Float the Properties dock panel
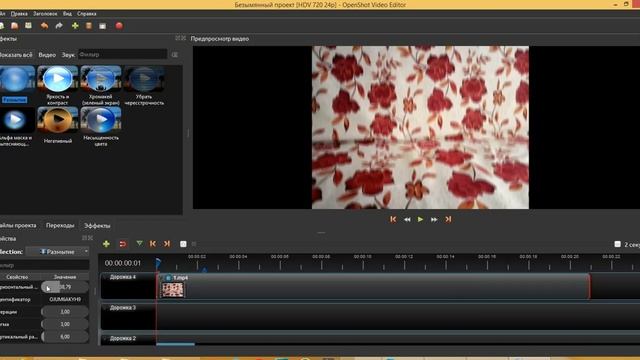 (84, 238)
